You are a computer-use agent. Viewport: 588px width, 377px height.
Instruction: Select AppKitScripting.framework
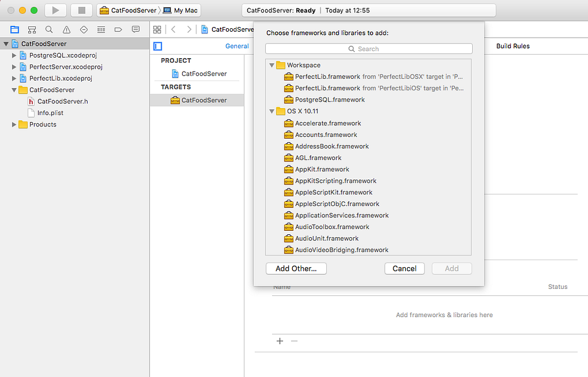pyautogui.click(x=330, y=181)
